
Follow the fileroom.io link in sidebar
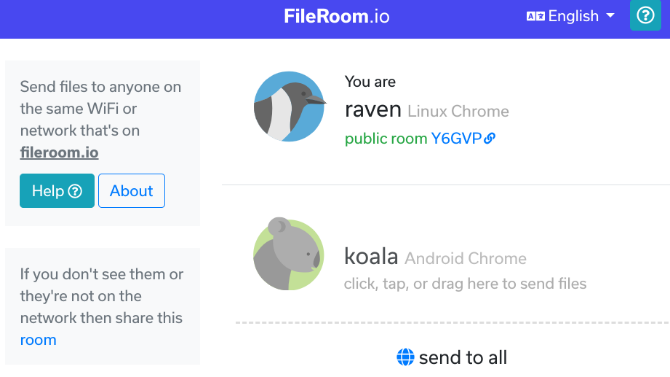tap(59, 153)
